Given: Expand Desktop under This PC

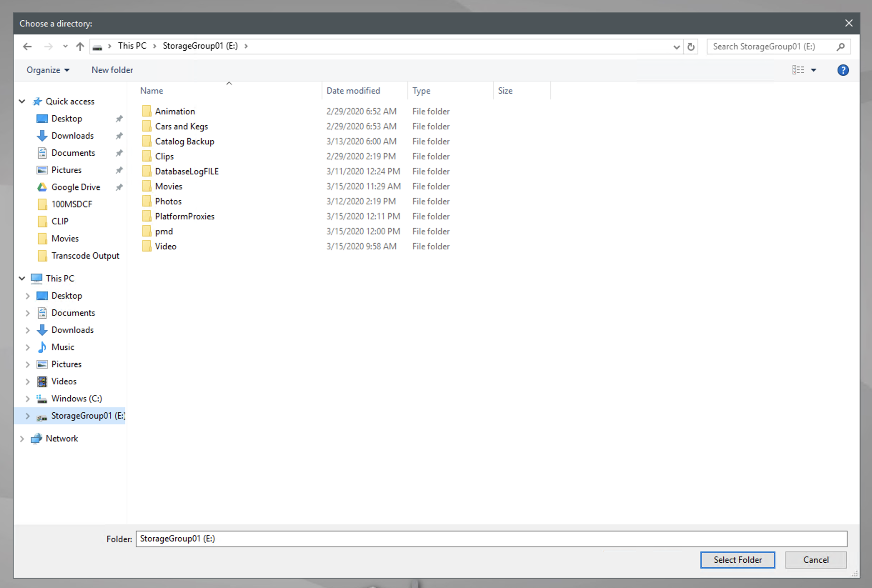Looking at the screenshot, I should pyautogui.click(x=28, y=296).
